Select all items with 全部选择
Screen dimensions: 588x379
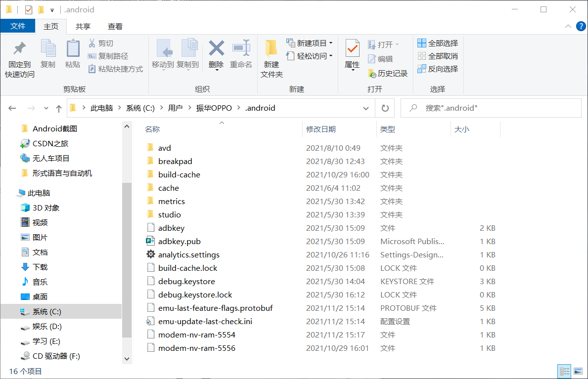[x=438, y=42]
